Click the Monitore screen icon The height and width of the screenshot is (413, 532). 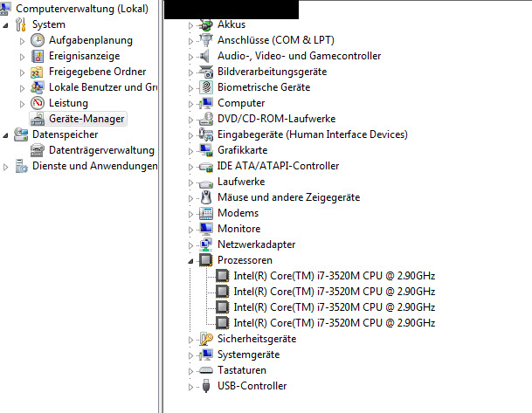tap(206, 229)
